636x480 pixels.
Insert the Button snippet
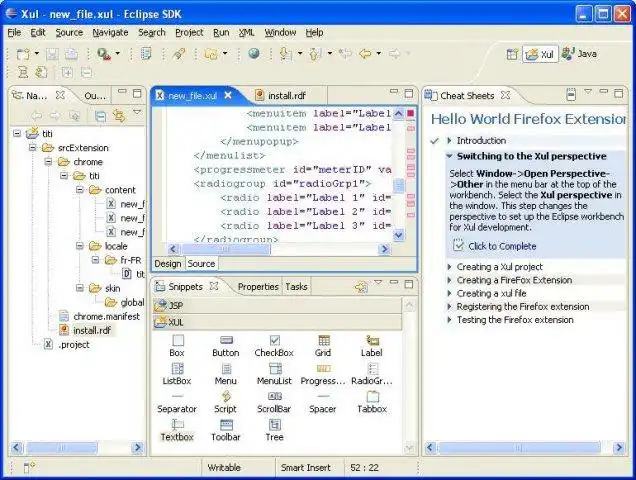pyautogui.click(x=226, y=346)
